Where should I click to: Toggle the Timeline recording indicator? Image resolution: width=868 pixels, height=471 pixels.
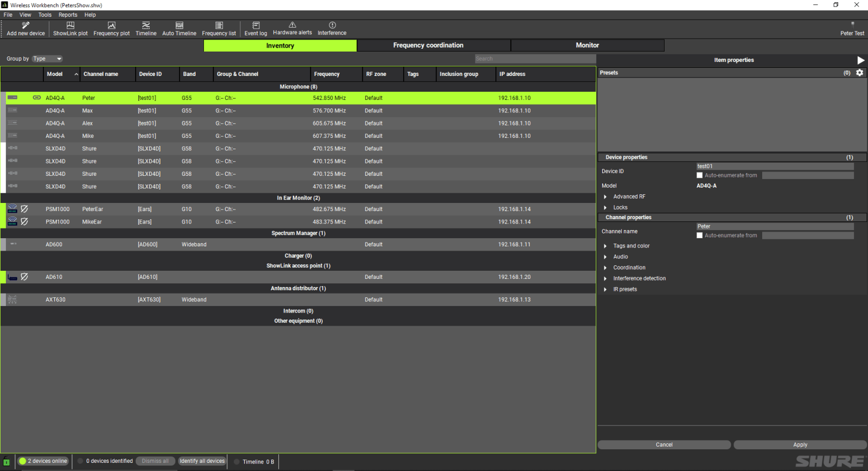point(237,462)
